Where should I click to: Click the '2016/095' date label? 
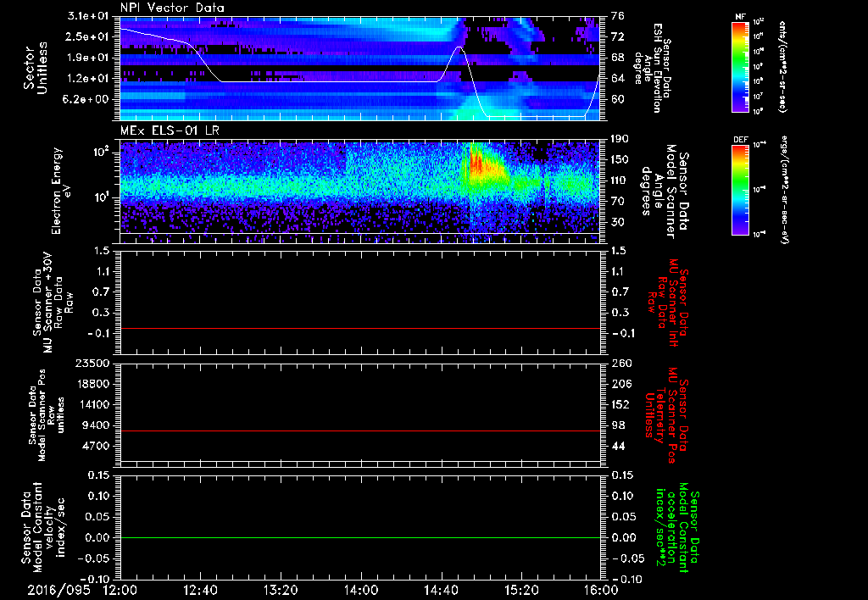coord(58,590)
